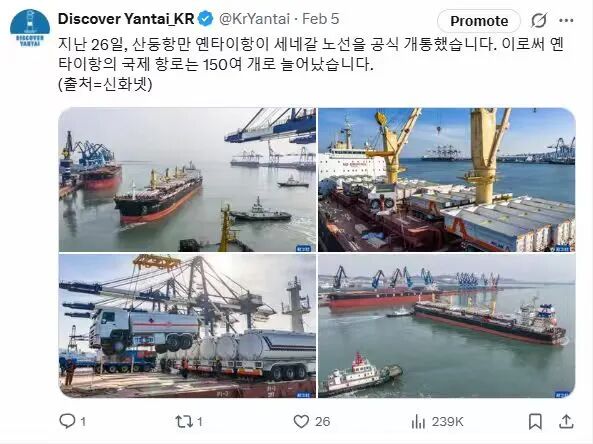Screen dimensions: 593x444
Task: Click the Grok circle-slash icon
Action: [539, 20]
